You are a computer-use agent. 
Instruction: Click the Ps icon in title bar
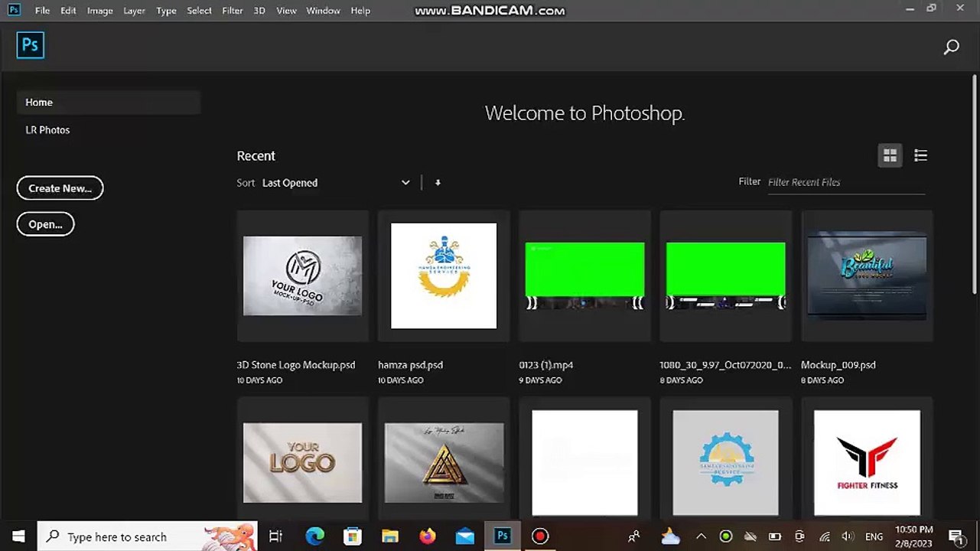14,10
